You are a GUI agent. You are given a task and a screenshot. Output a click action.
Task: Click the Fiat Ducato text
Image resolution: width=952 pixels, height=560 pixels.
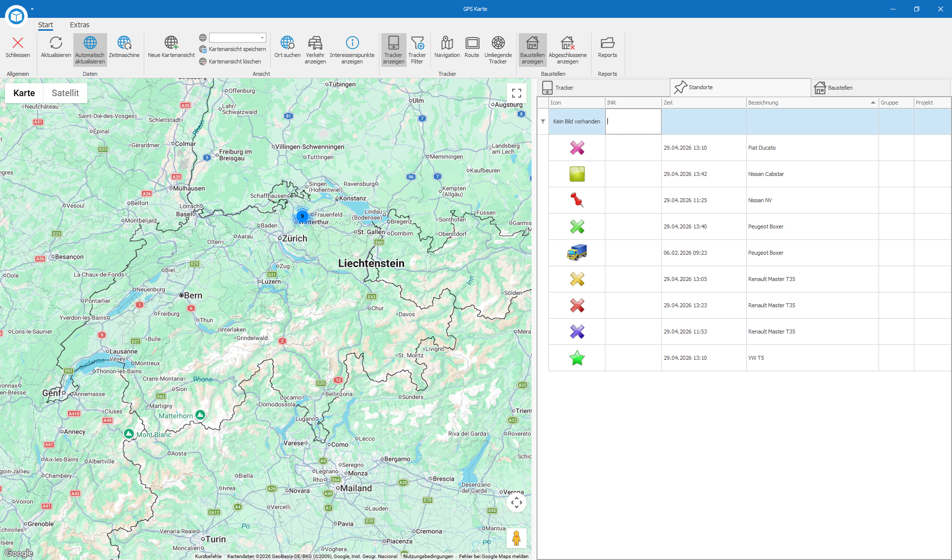click(x=762, y=148)
